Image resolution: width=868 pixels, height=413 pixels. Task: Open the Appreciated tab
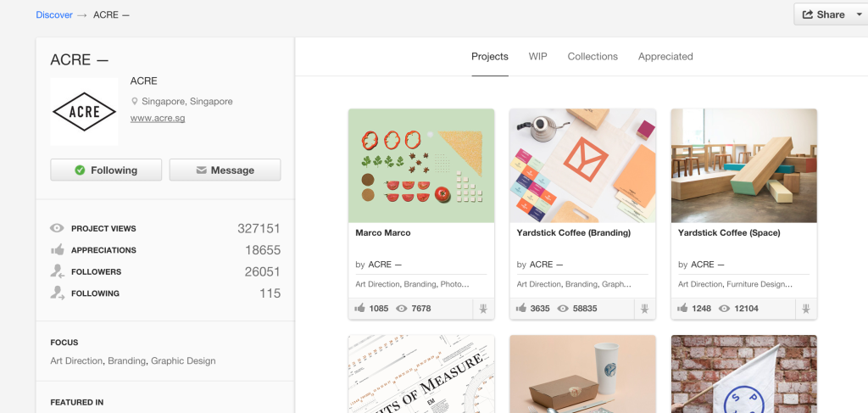tap(665, 57)
